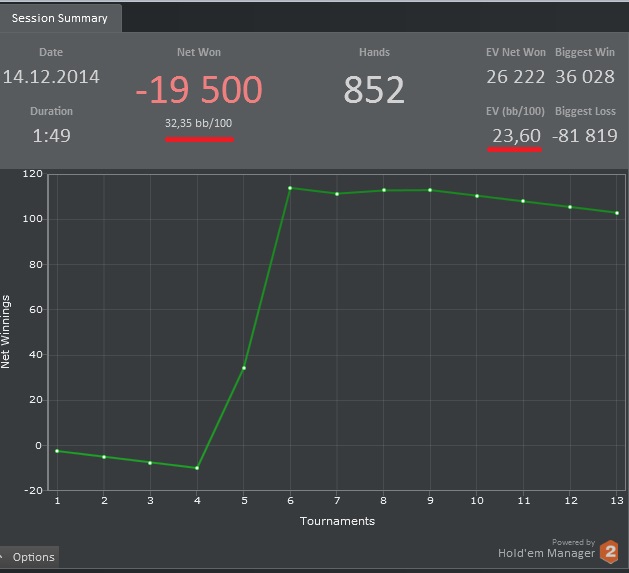Click the graph data point at tournament 12

[x=570, y=207]
